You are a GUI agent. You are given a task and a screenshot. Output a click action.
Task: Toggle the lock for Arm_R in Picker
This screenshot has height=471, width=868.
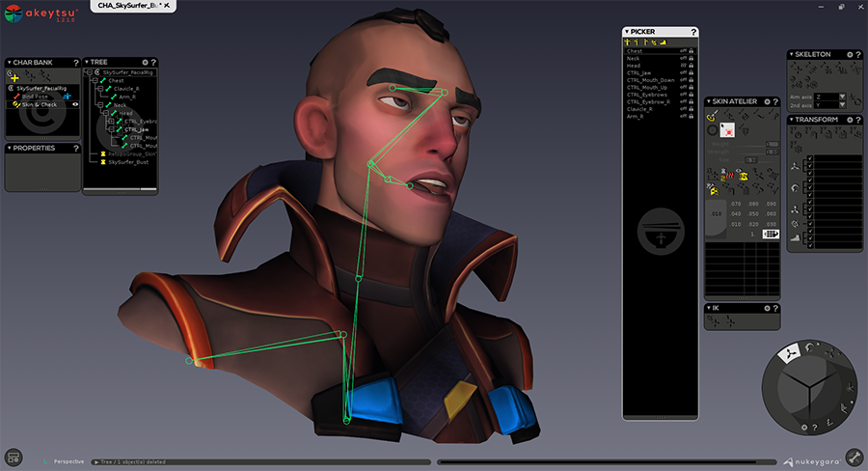[691, 117]
